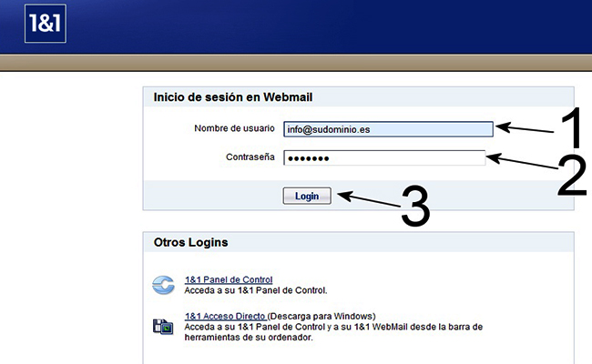The image size is (592, 364).
Task: Click the Otros Logins heading
Action: click(x=190, y=243)
